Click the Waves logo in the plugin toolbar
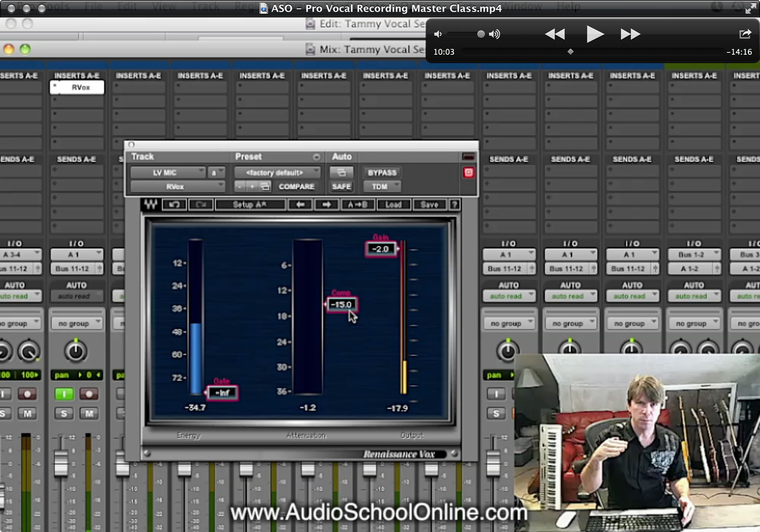Viewport: 760px width, 532px height. (151, 204)
